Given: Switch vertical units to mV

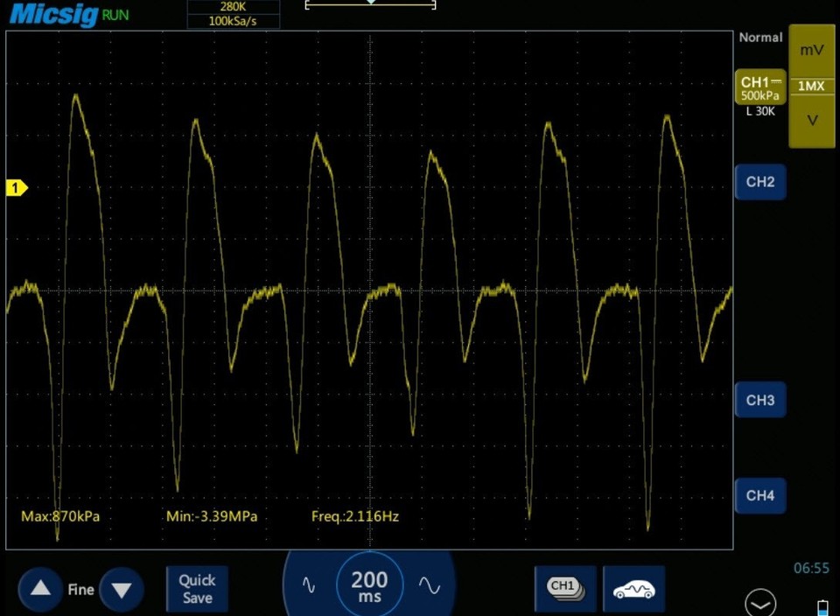Looking at the screenshot, I should pyautogui.click(x=810, y=50).
